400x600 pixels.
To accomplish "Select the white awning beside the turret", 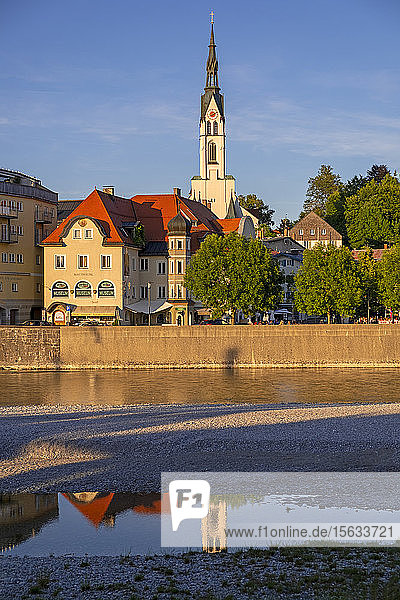I will [149, 307].
